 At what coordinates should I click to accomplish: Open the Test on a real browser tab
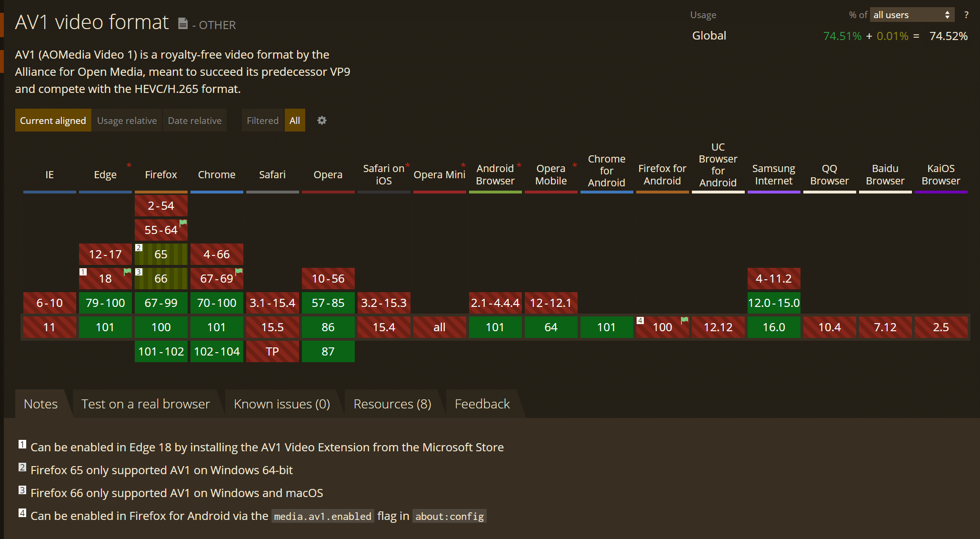click(145, 404)
